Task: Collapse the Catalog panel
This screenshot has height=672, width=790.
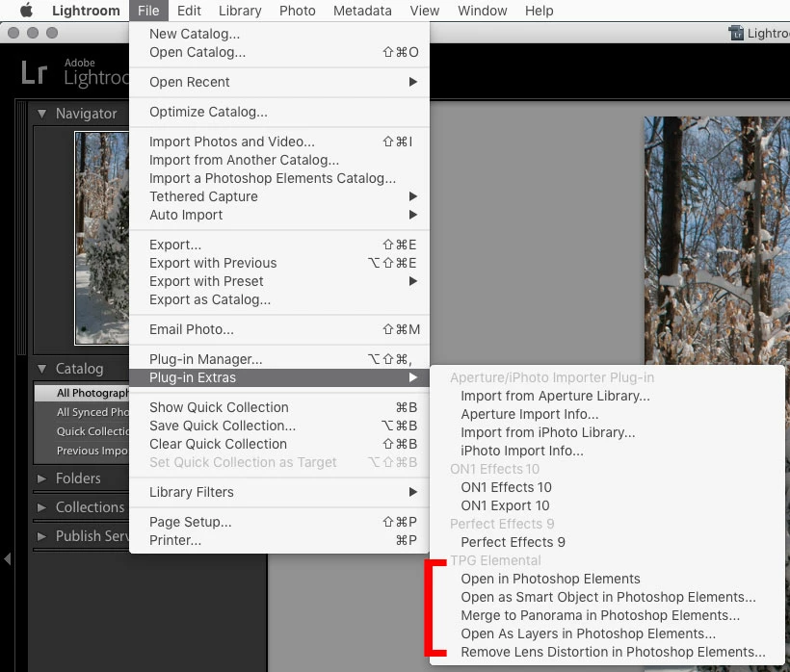Action: (x=41, y=369)
